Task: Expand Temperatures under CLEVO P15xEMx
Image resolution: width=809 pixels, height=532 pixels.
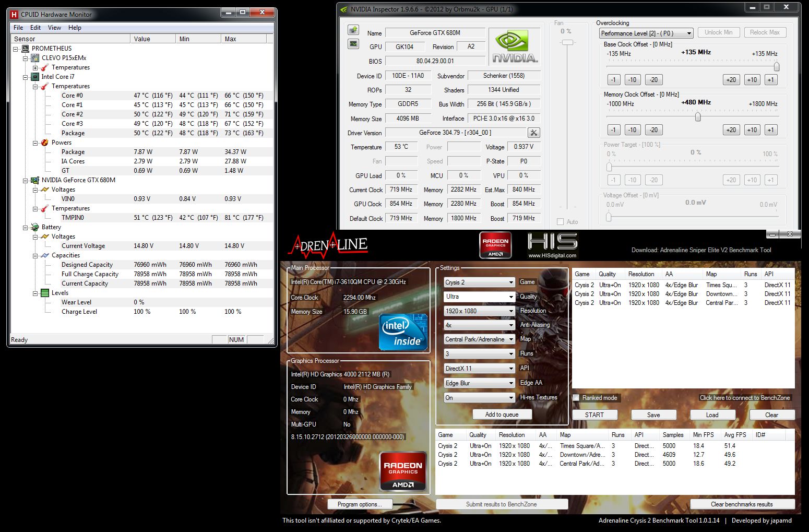Action: pyautogui.click(x=35, y=67)
